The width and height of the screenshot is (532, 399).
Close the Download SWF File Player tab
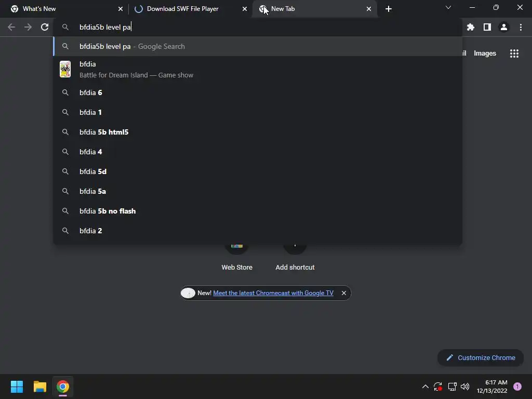(245, 9)
